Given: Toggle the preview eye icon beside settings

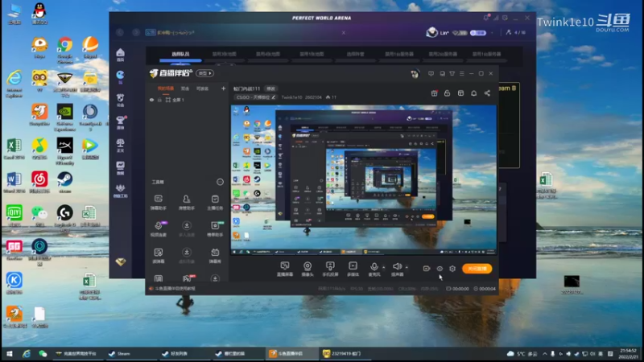Looking at the screenshot, I should pyautogui.click(x=440, y=269).
